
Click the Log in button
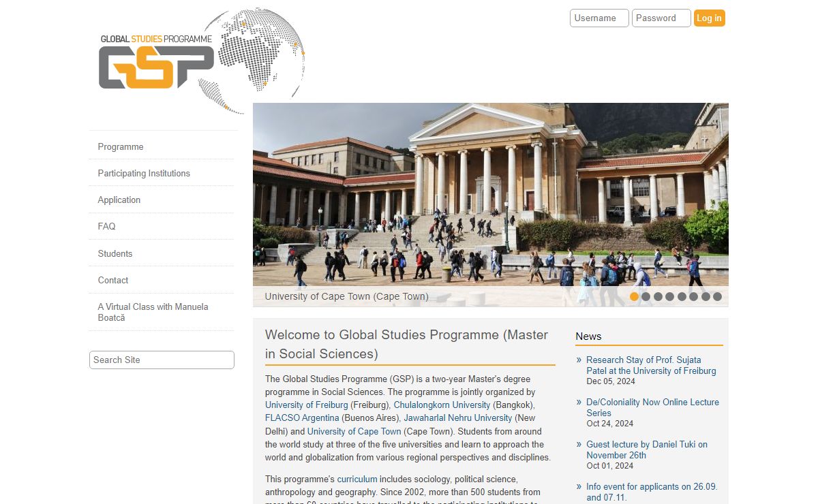(x=709, y=18)
